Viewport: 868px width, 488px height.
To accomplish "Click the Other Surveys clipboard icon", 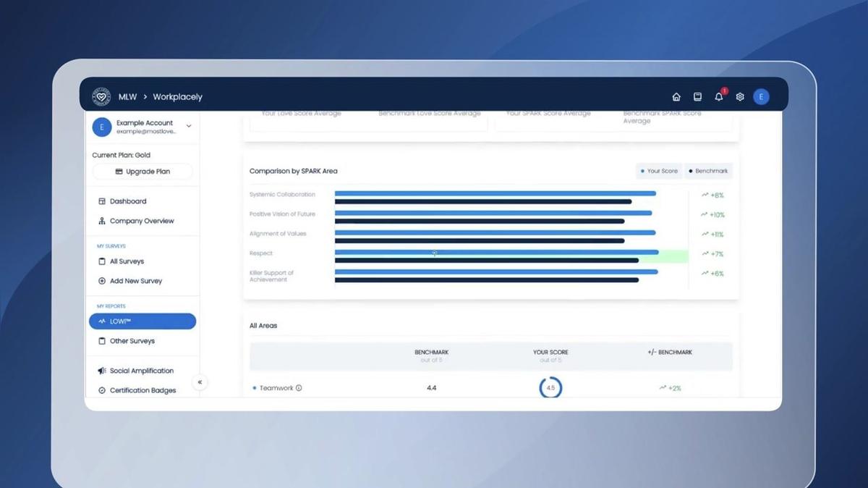I will [102, 341].
